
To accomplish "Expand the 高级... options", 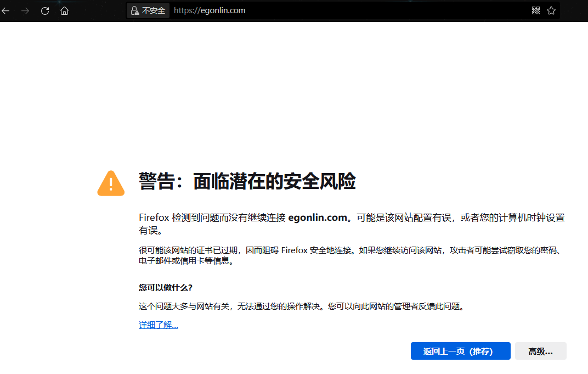I will coord(540,351).
